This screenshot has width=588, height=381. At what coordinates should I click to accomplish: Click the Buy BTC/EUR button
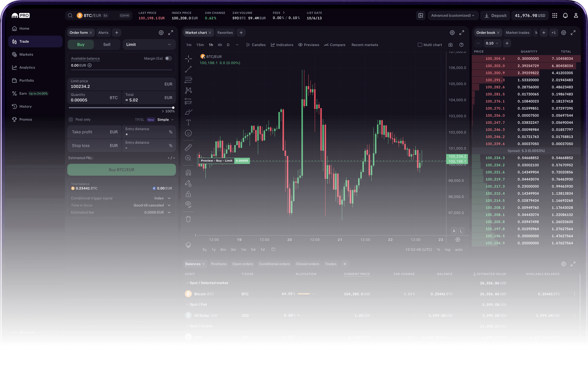click(121, 170)
